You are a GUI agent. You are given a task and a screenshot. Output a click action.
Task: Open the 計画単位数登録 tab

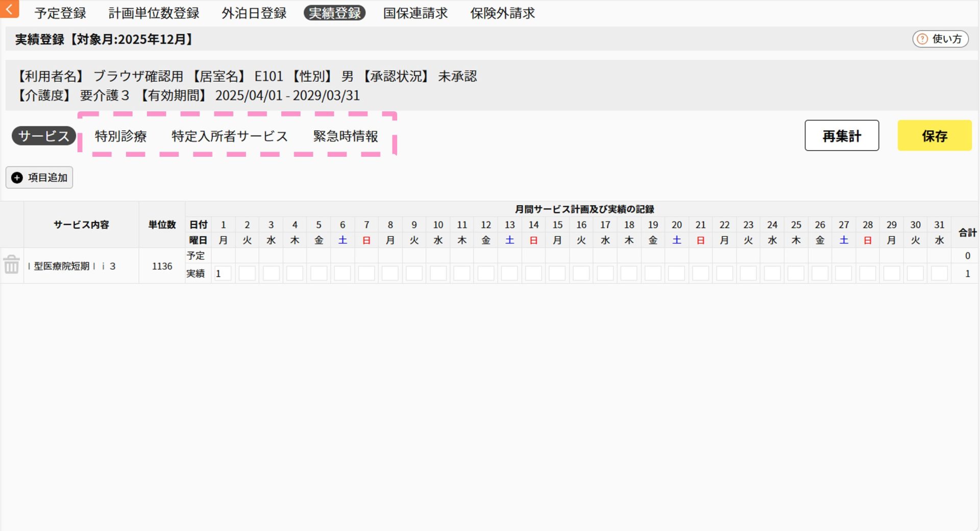(154, 13)
